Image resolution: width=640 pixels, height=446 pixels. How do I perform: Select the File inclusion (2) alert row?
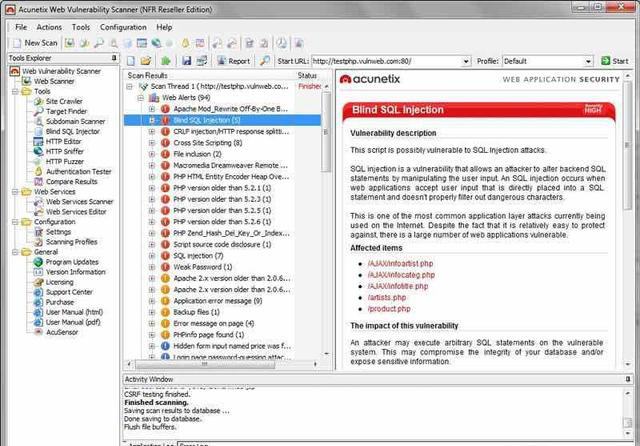[197, 154]
